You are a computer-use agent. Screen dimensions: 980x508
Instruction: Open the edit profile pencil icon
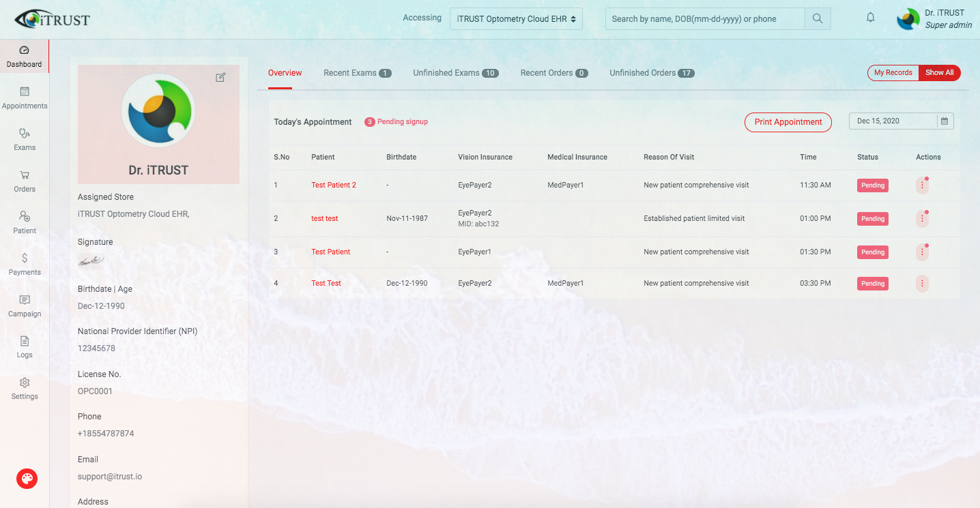click(x=220, y=77)
